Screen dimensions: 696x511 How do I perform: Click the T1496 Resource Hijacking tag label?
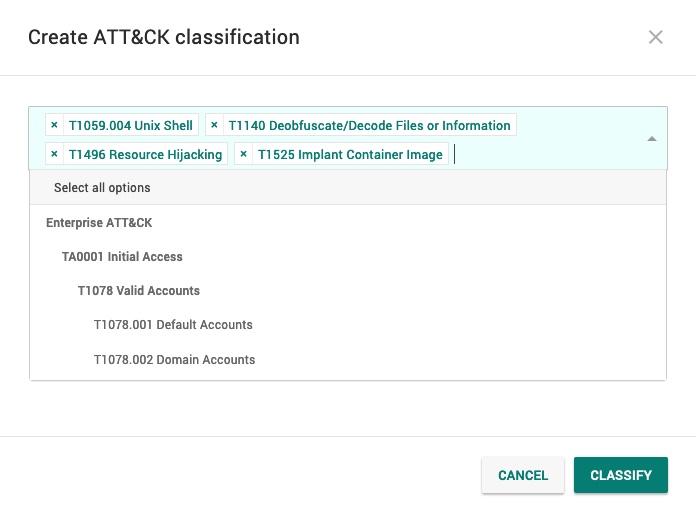pyautogui.click(x=145, y=155)
